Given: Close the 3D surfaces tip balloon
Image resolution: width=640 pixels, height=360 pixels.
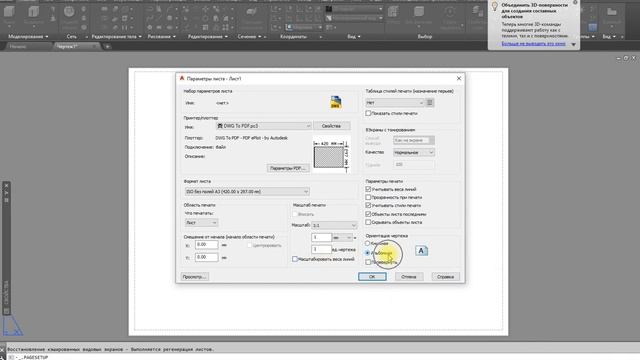Looking at the screenshot, I should [575, 3].
